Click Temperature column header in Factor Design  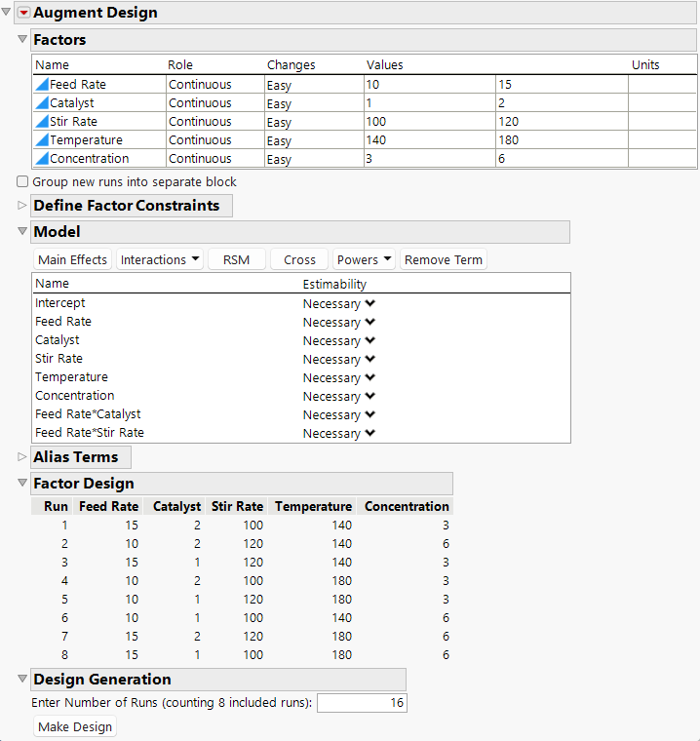click(x=313, y=506)
